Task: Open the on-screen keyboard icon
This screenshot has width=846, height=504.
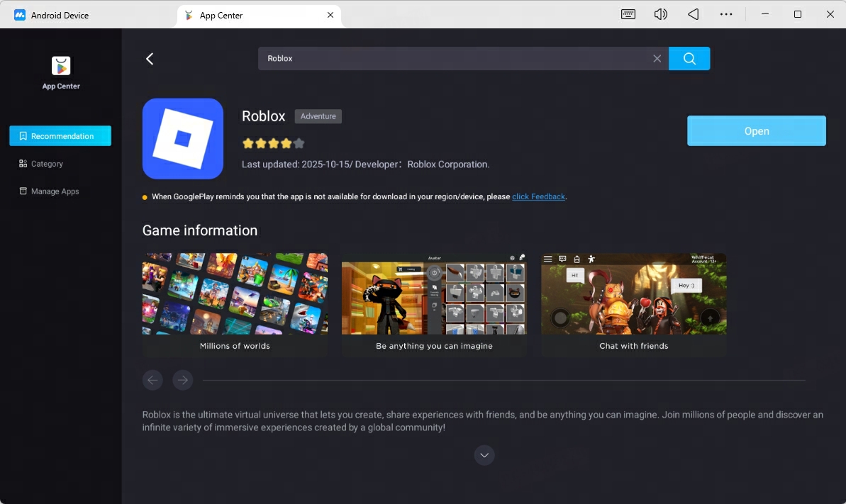Action: coord(628,14)
